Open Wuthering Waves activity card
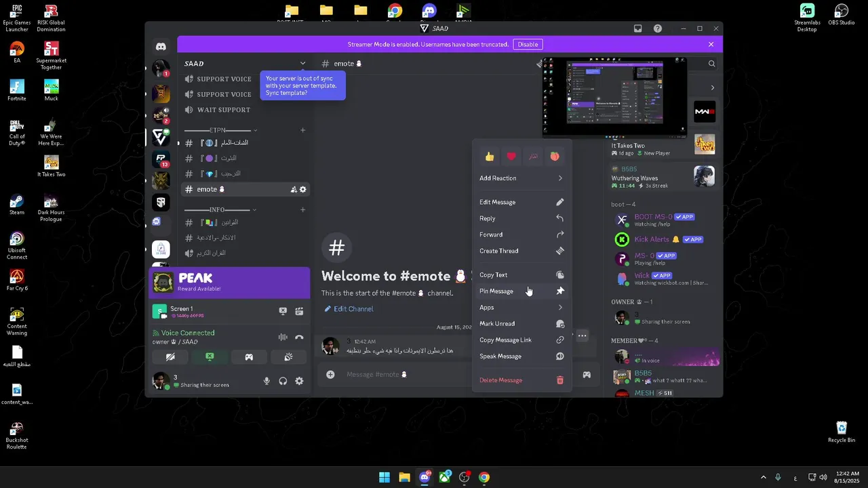 (663, 177)
